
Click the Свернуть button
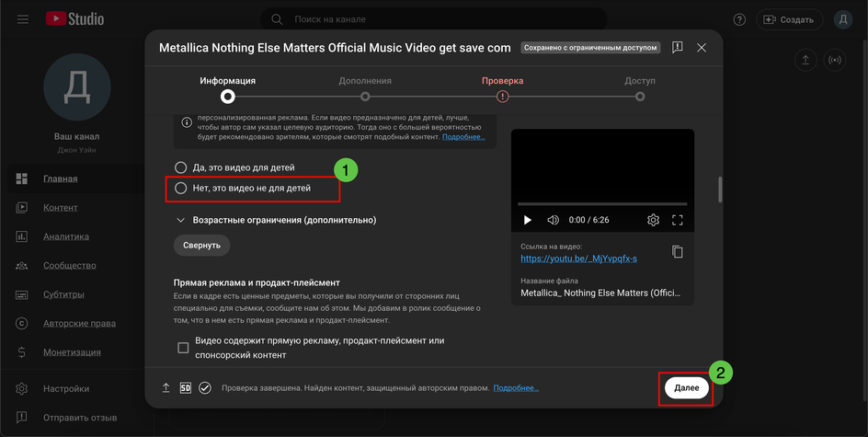pos(201,246)
